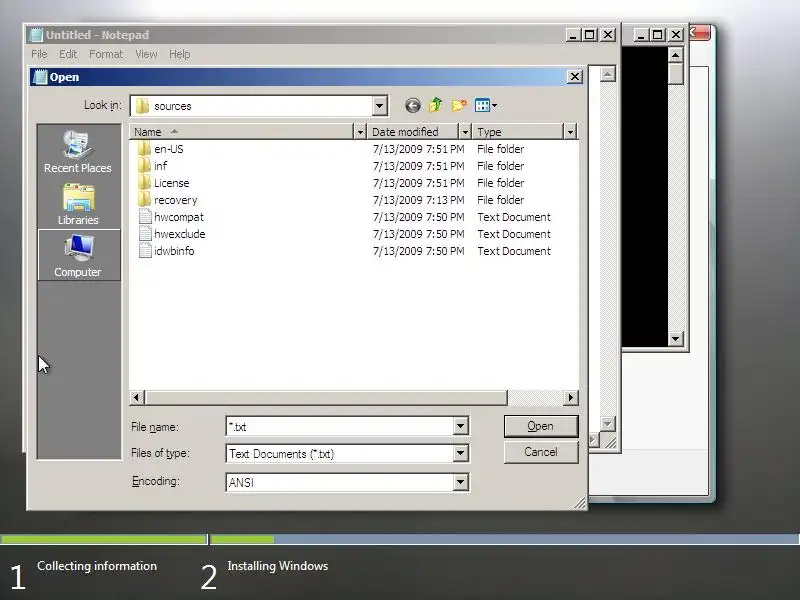Expand the Encoding ANSI dropdown arrow
The height and width of the screenshot is (600, 800).
tap(460, 482)
